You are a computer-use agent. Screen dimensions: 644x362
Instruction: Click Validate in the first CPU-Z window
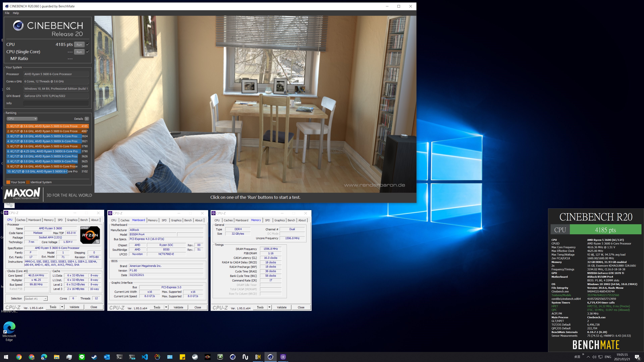coord(74,307)
